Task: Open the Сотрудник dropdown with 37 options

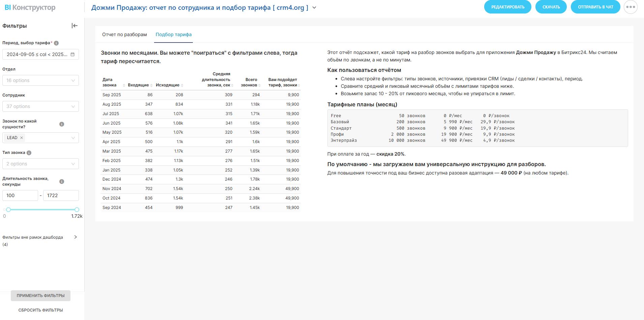Action: pyautogui.click(x=40, y=106)
